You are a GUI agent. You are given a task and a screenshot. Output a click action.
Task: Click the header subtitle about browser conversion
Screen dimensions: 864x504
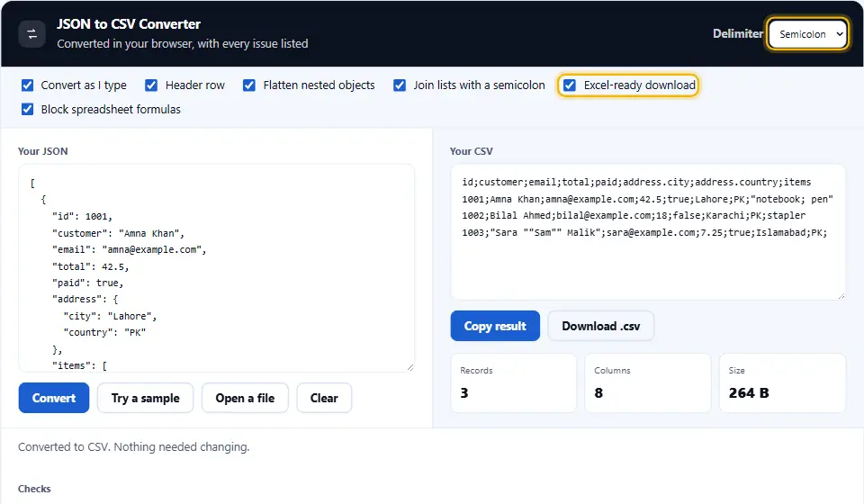[x=183, y=43]
